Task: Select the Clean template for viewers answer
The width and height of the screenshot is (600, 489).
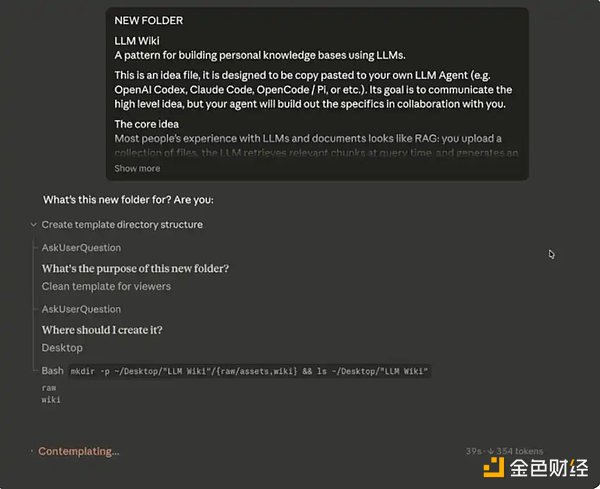Action: (106, 286)
